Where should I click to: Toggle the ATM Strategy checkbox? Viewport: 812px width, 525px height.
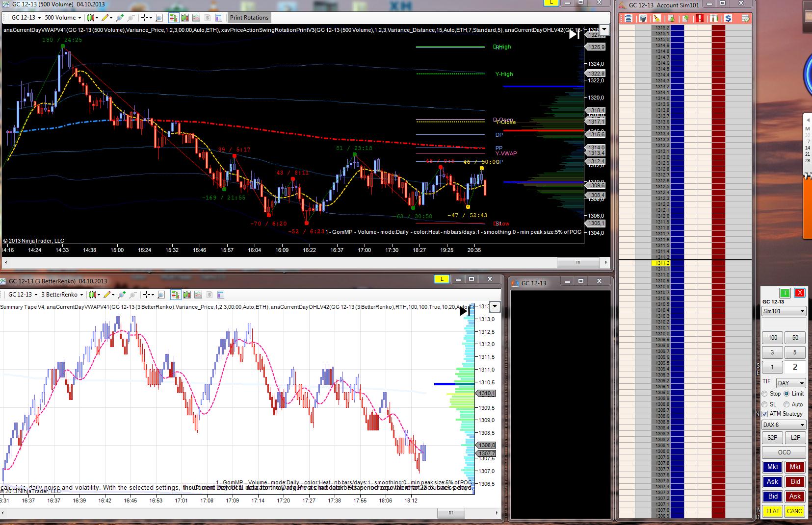point(764,414)
